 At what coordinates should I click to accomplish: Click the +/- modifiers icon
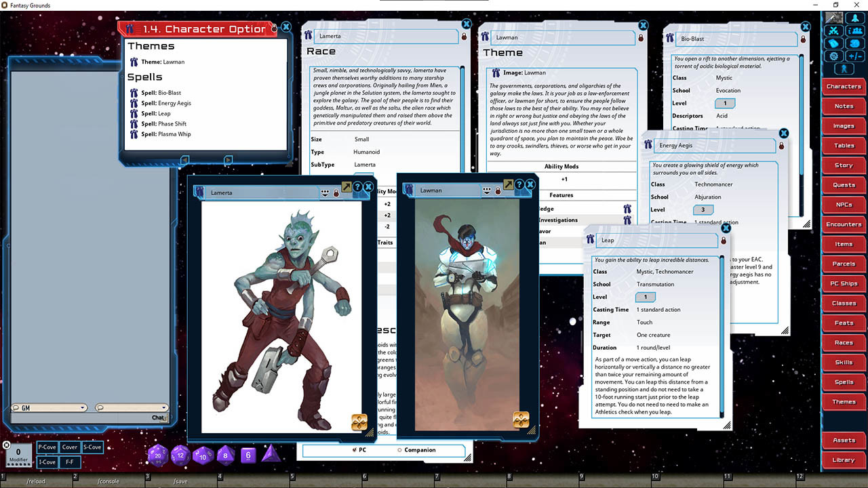point(856,56)
